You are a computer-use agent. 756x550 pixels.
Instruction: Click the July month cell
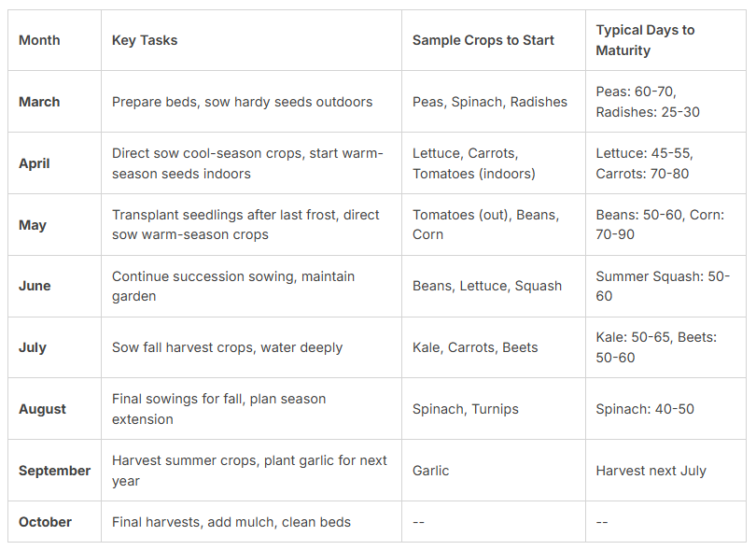pyautogui.click(x=33, y=347)
